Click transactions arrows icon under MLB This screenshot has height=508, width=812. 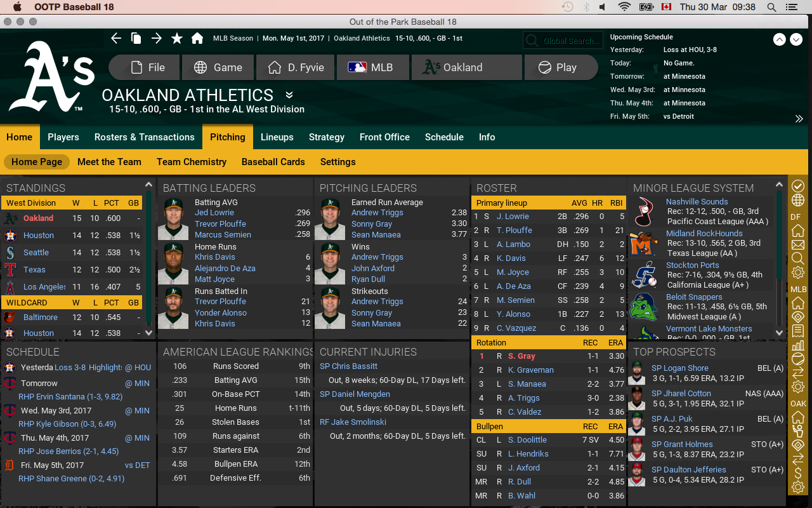coord(798,373)
